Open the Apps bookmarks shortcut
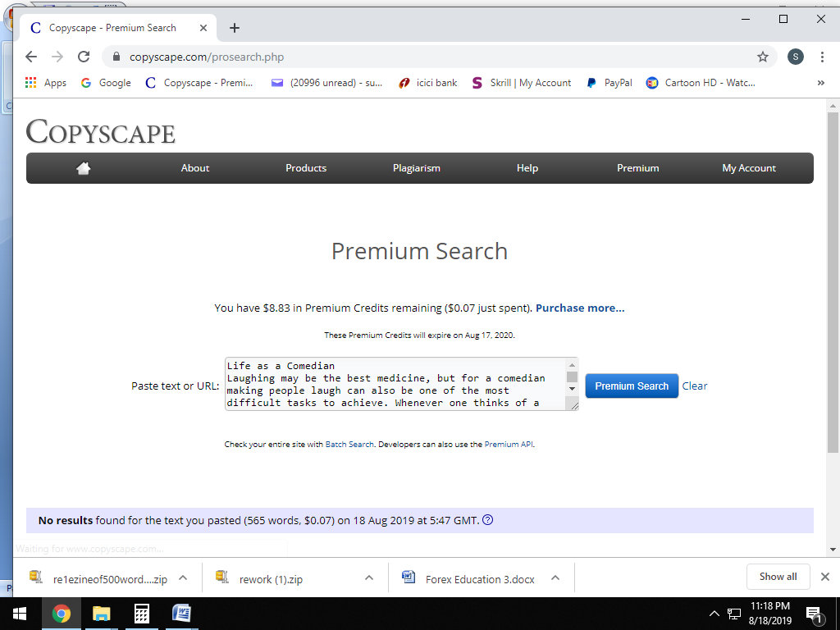 46,83
